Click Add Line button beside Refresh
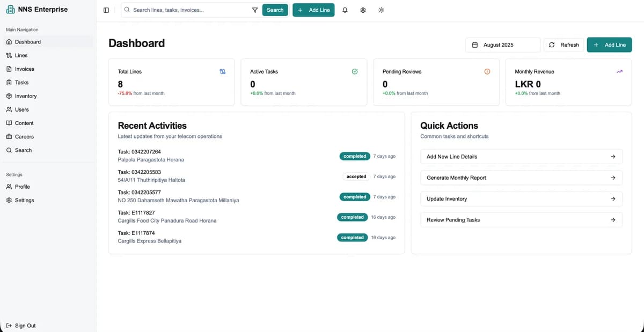 coord(610,45)
